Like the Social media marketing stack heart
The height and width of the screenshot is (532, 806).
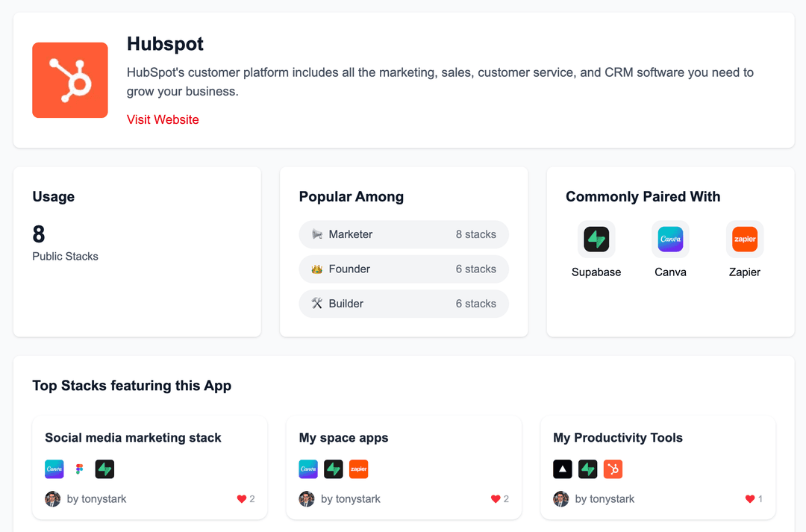[x=242, y=498]
